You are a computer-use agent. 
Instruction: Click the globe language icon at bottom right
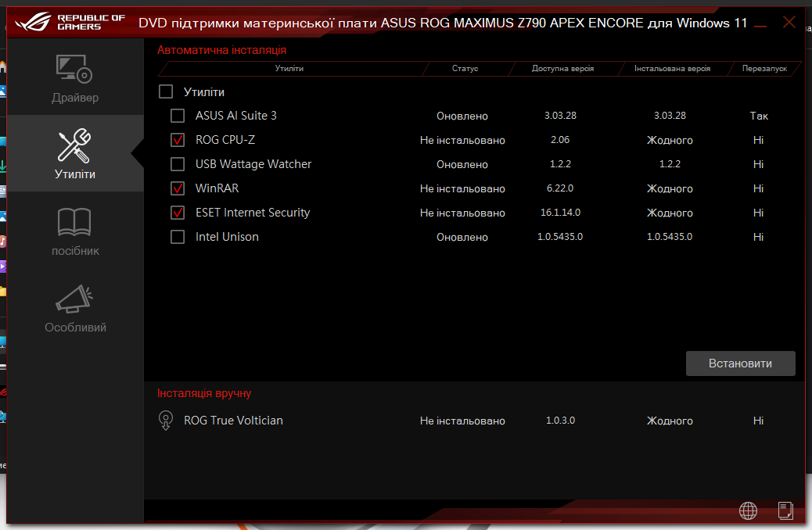click(x=748, y=510)
